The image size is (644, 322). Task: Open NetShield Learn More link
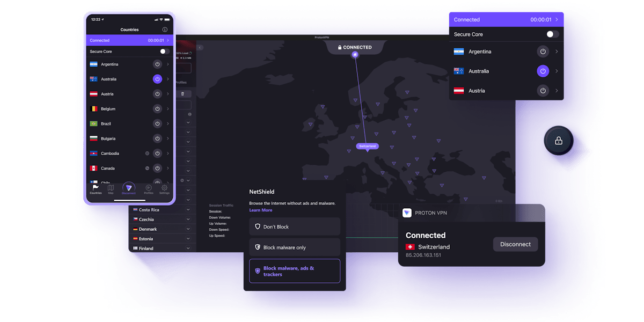click(x=260, y=210)
